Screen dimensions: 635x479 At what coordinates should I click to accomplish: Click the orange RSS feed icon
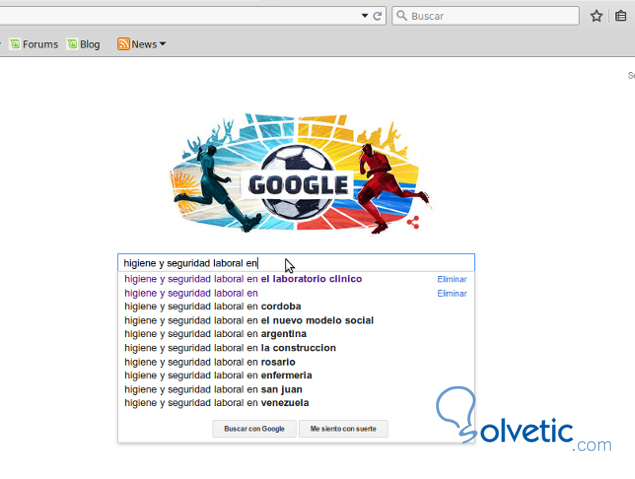click(x=123, y=44)
